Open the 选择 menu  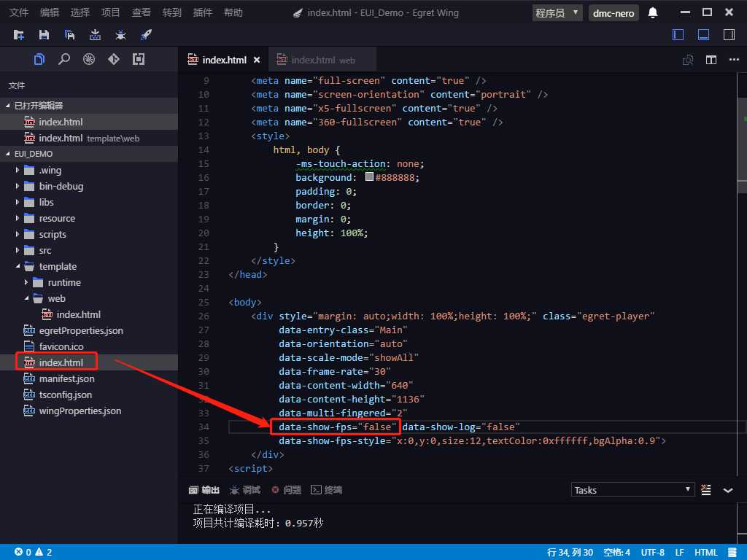point(80,12)
